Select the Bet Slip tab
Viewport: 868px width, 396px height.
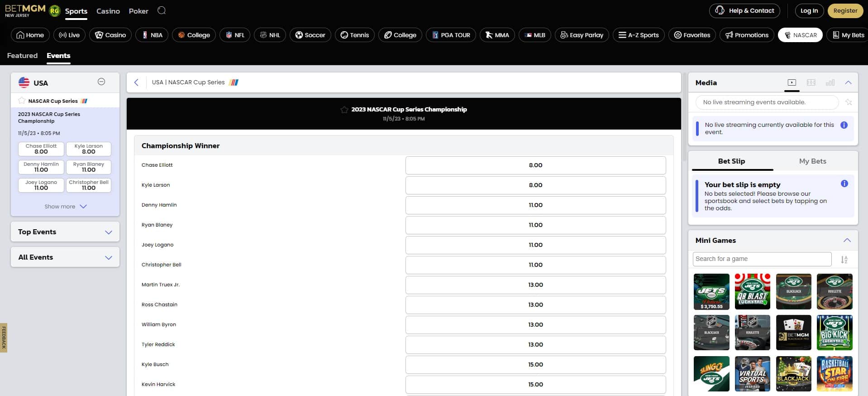731,161
